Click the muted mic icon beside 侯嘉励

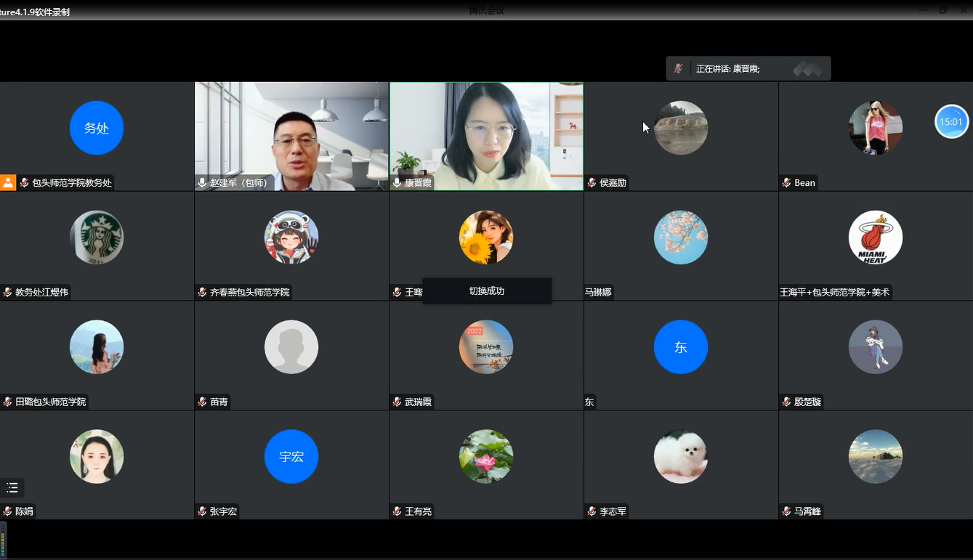click(x=592, y=183)
